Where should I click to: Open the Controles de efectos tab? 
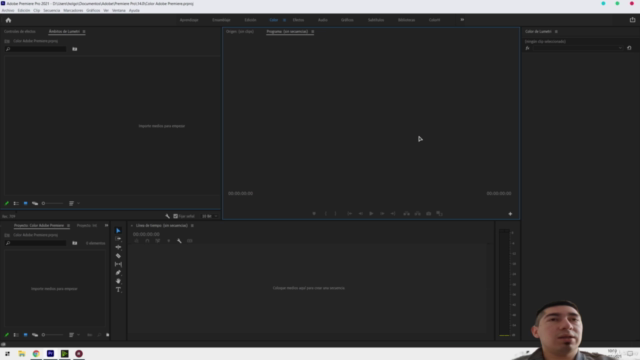[20, 31]
